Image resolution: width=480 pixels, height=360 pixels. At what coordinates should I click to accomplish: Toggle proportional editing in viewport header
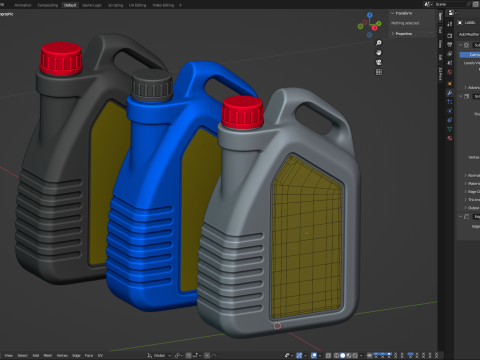click(x=207, y=355)
